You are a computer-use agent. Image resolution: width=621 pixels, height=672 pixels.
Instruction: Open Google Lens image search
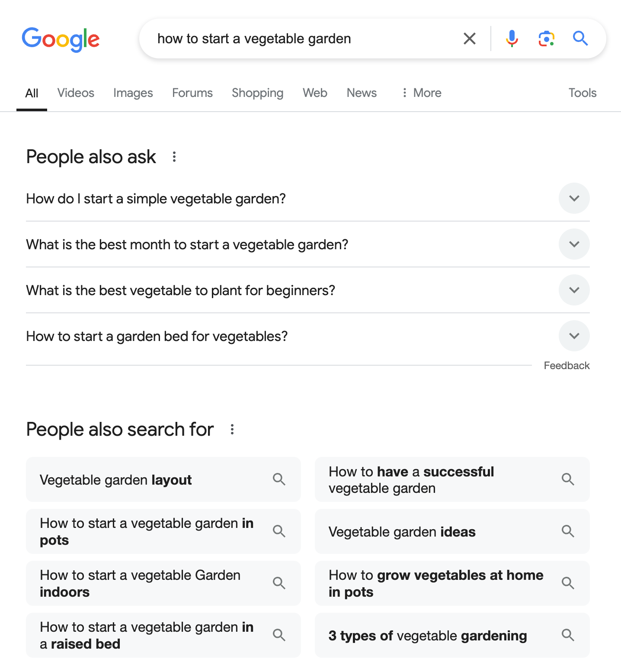[x=546, y=38]
